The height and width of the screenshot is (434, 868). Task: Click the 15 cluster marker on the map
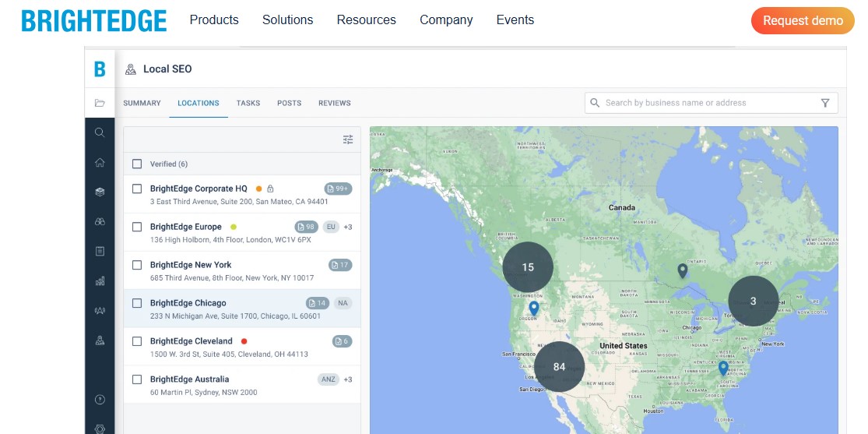[528, 267]
